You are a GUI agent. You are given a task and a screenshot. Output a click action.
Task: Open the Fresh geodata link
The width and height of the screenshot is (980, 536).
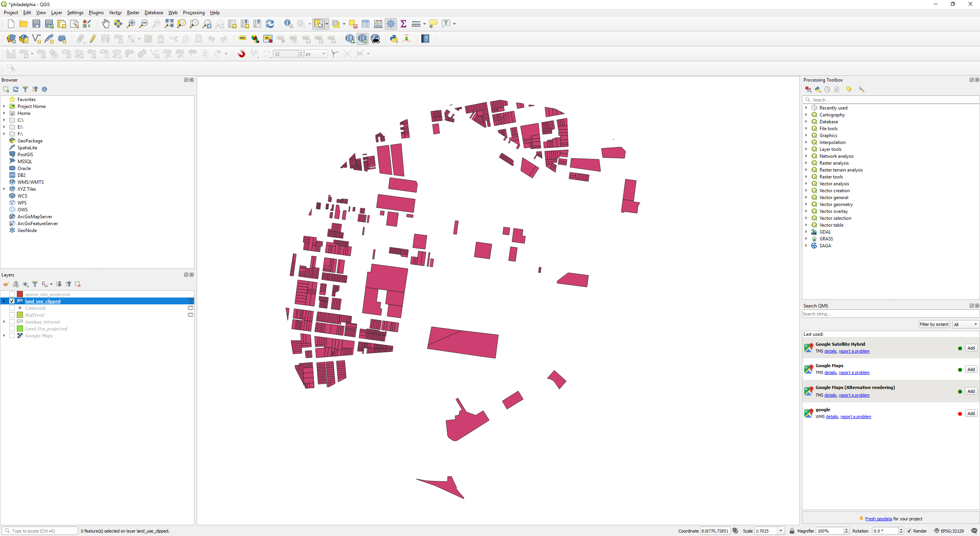tap(878, 519)
